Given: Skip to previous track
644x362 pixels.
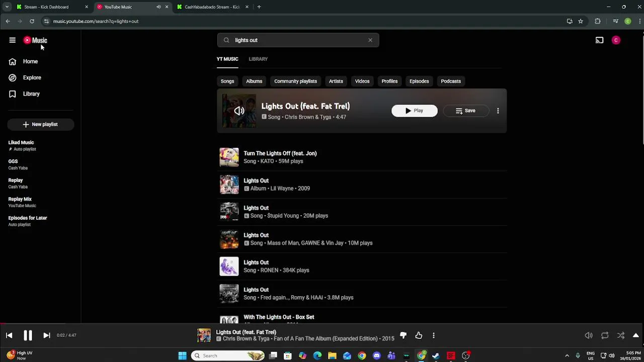Looking at the screenshot, I should (x=9, y=335).
